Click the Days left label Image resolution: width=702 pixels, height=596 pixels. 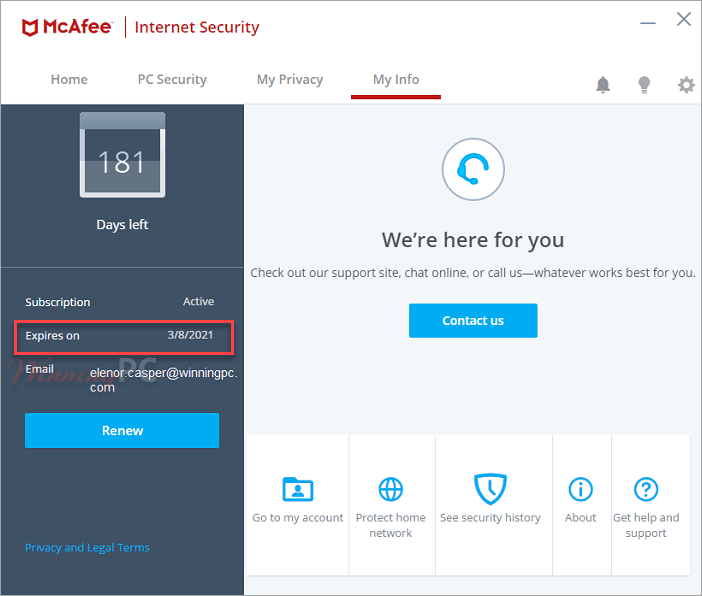[x=122, y=224]
